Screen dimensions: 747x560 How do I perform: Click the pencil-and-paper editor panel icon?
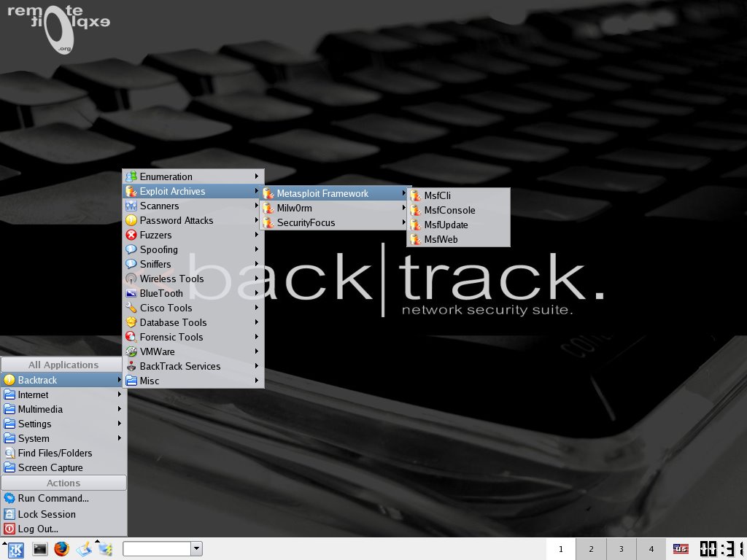pyautogui.click(x=84, y=549)
